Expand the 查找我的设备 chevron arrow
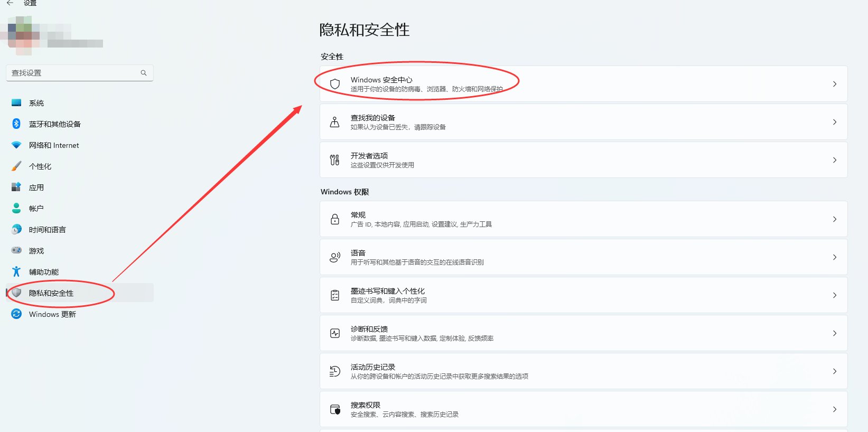Image resolution: width=868 pixels, height=432 pixels. tap(835, 122)
